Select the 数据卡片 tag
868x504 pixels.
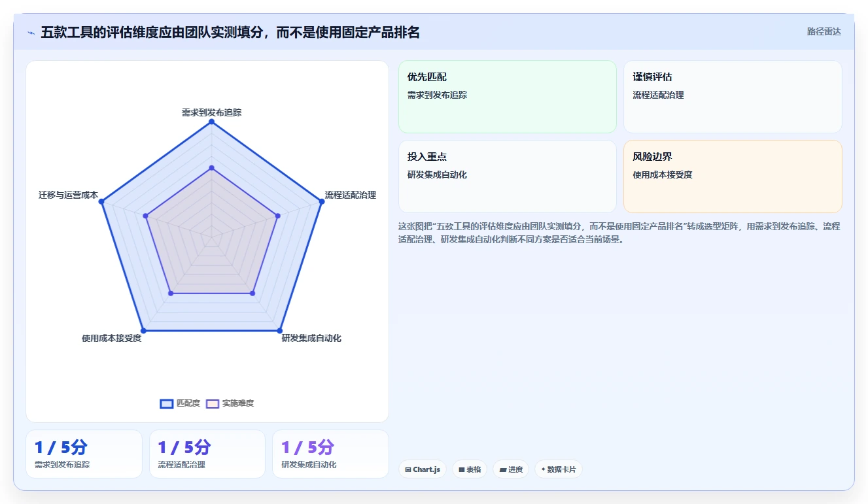click(559, 469)
